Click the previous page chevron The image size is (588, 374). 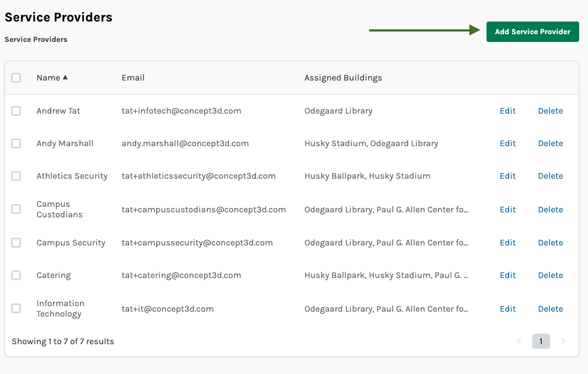click(518, 341)
